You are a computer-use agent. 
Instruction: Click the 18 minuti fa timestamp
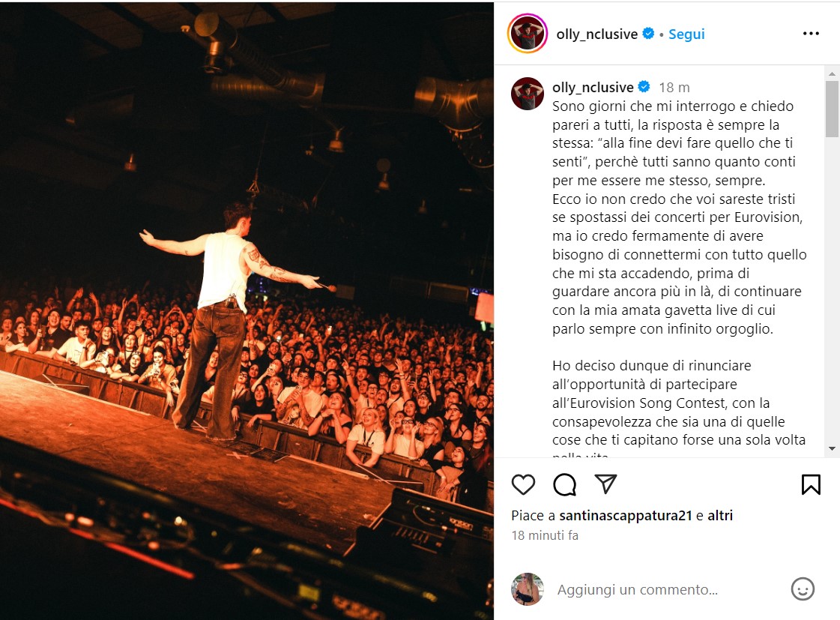point(545,535)
